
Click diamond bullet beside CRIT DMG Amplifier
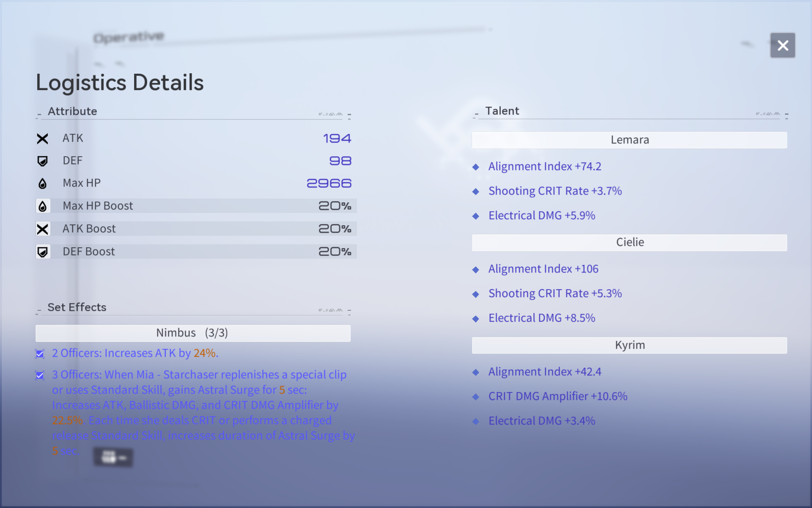click(476, 397)
